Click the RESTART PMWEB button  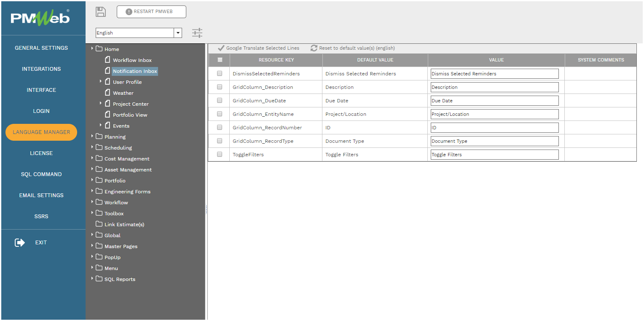coord(151,12)
